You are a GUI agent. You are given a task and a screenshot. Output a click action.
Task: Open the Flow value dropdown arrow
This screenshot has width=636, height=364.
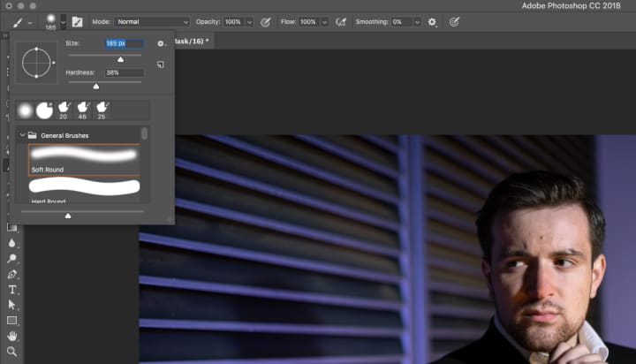(325, 21)
